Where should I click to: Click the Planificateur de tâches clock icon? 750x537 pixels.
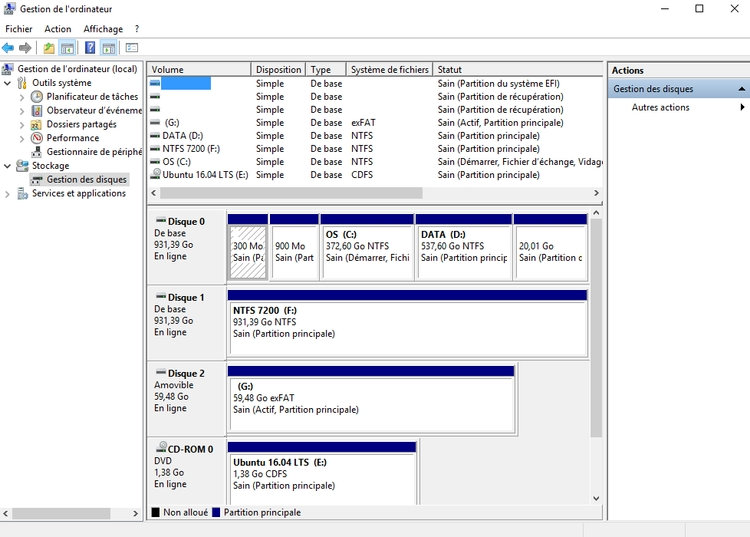[x=38, y=97]
